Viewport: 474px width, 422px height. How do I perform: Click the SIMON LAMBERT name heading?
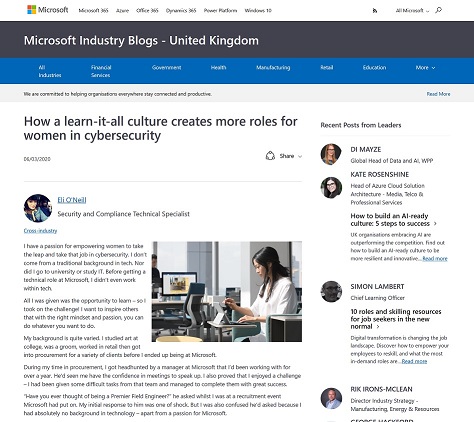(x=377, y=287)
